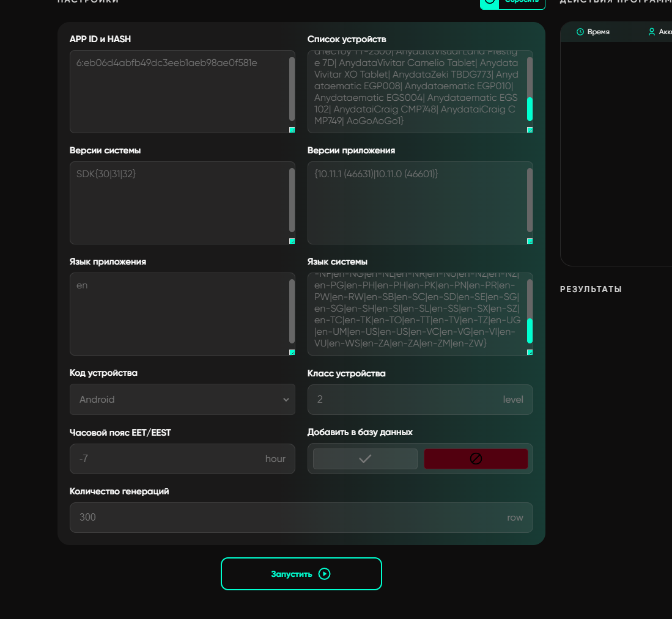This screenshot has width=672, height=619.
Task: Click resize handle of Язык системы box
Action: pos(530,352)
